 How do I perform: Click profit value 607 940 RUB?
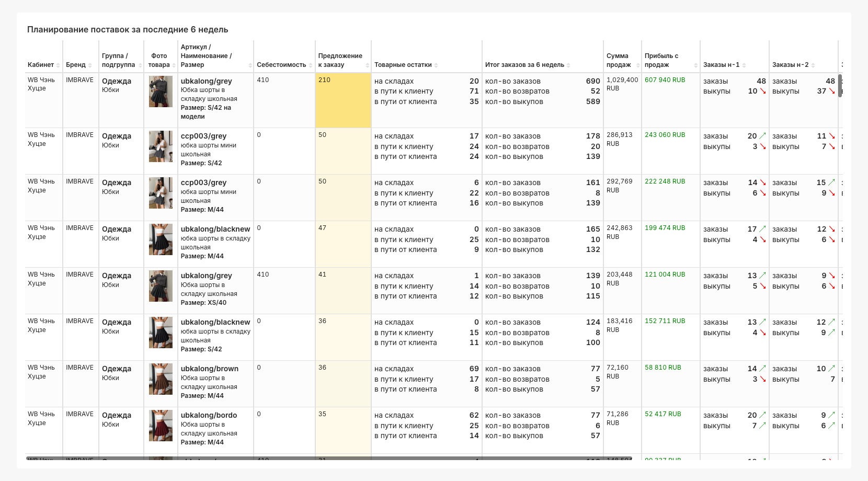[665, 80]
